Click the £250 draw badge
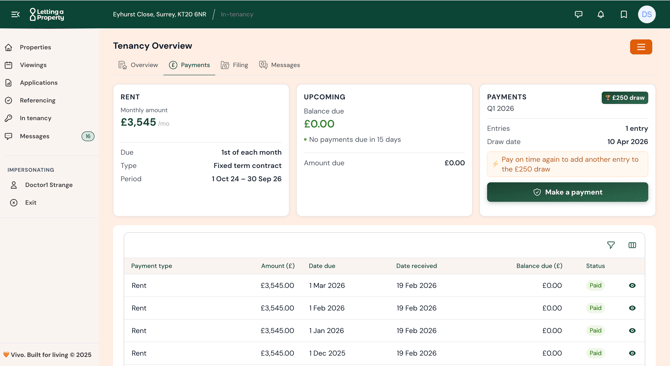The width and height of the screenshot is (670, 366). (625, 98)
